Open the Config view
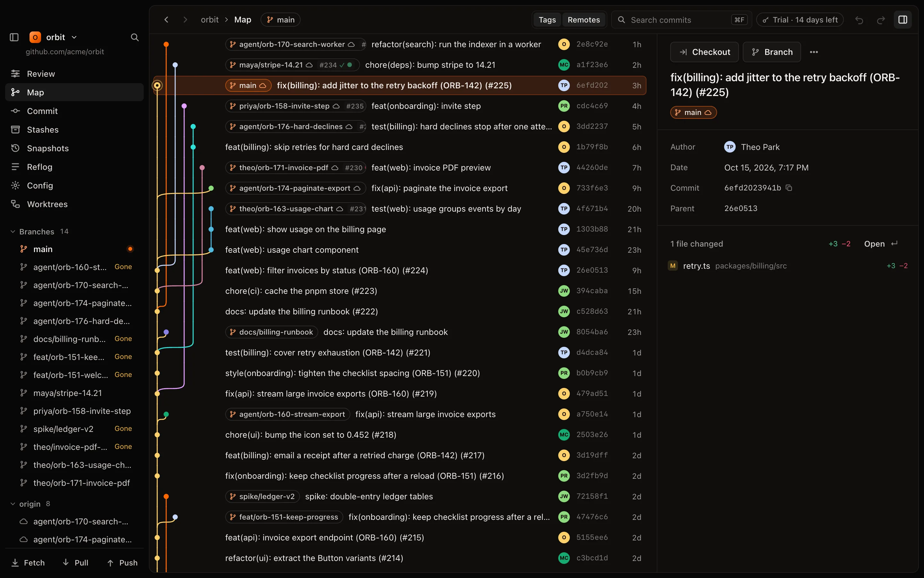The width and height of the screenshot is (924, 578). (74, 185)
